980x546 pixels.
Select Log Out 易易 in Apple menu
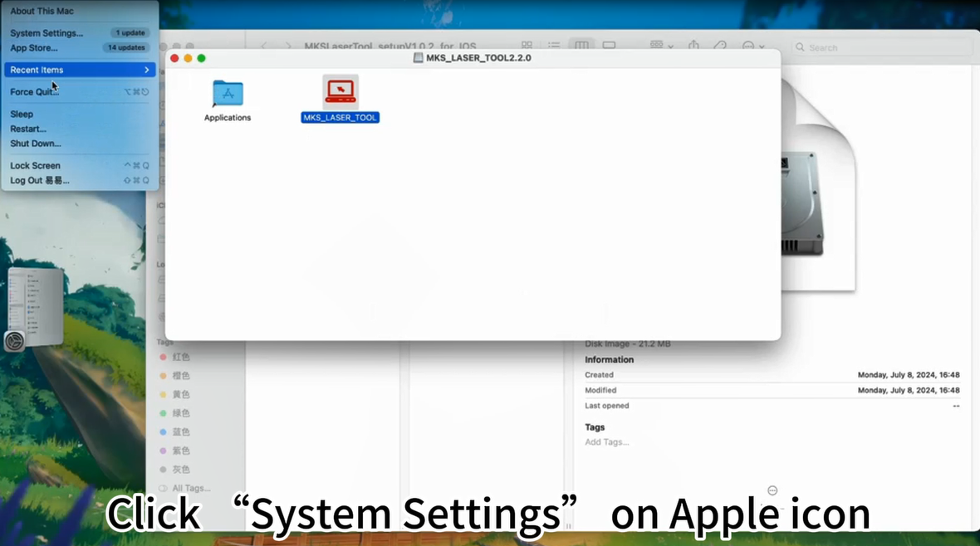(80, 181)
